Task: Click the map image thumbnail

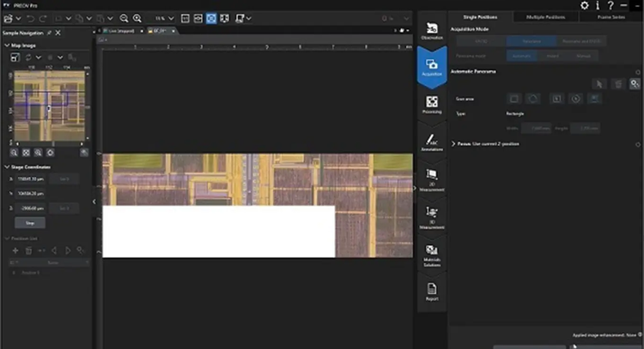Action: point(48,107)
